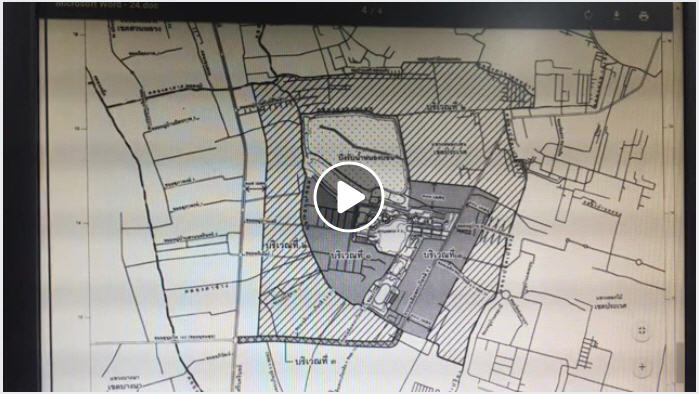Screen dimensions: 699x394
Task: Click the fit-to-page round button
Action: (642, 330)
